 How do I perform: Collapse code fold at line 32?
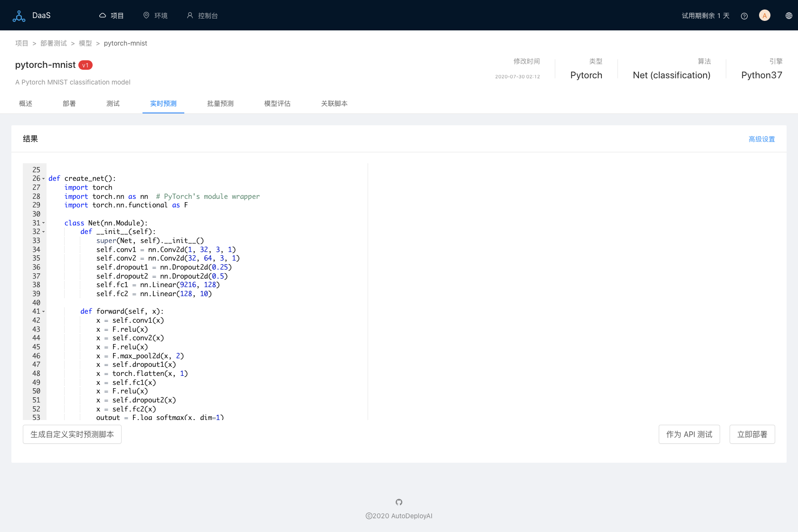point(44,232)
